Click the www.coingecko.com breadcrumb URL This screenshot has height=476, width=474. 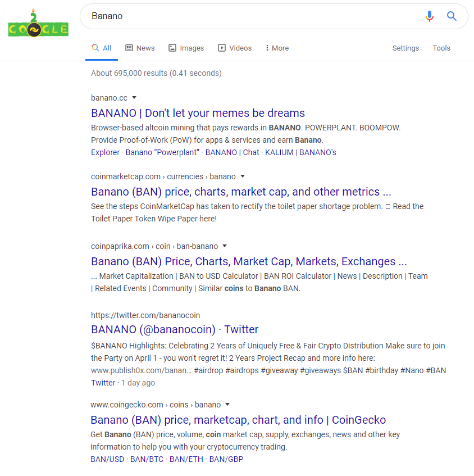pos(156,405)
